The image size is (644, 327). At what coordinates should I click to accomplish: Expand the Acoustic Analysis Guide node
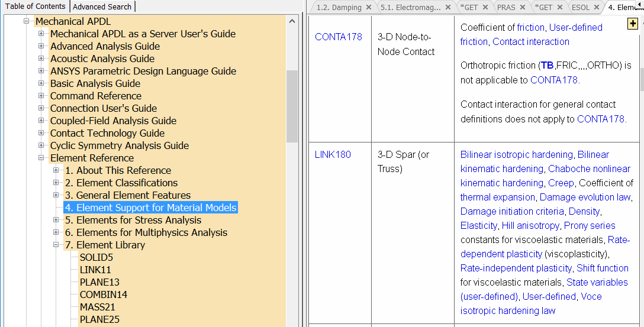tap(41, 59)
